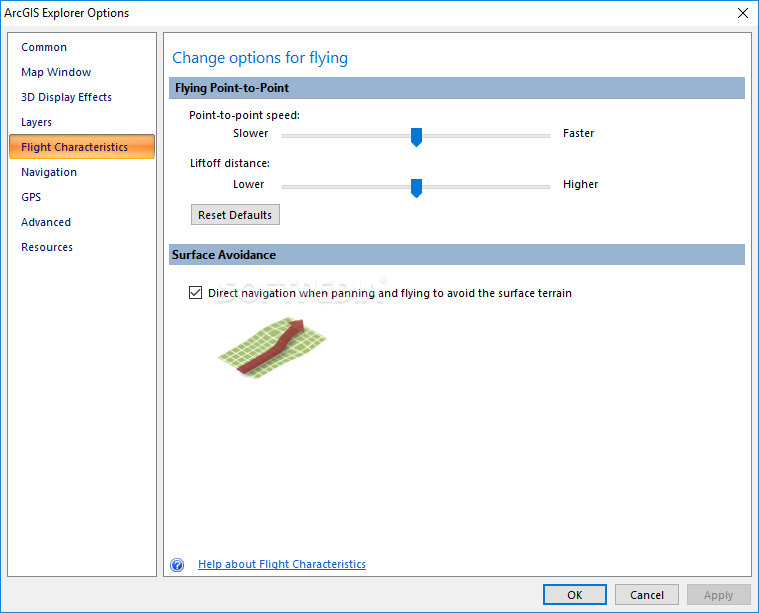Click the Surface Avoidance section header
Screen dimensions: 759x613
click(456, 255)
